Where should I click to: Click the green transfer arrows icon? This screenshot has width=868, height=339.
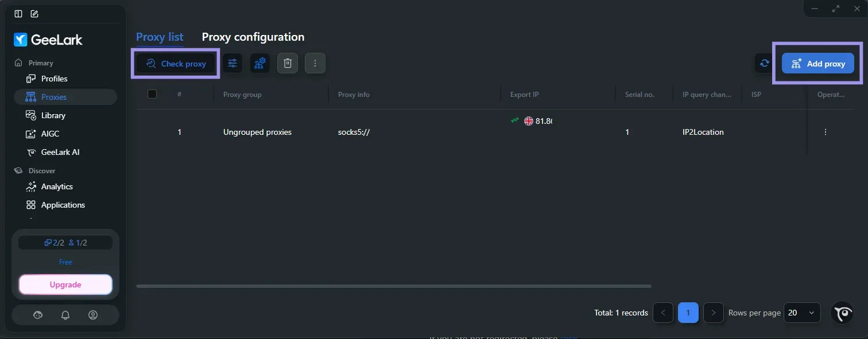(514, 120)
